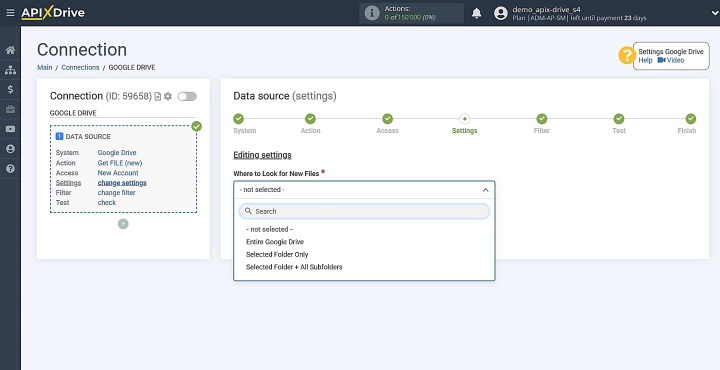Image resolution: width=720 pixels, height=370 pixels.
Task: Expand the account menu chevron
Action: click(714, 13)
